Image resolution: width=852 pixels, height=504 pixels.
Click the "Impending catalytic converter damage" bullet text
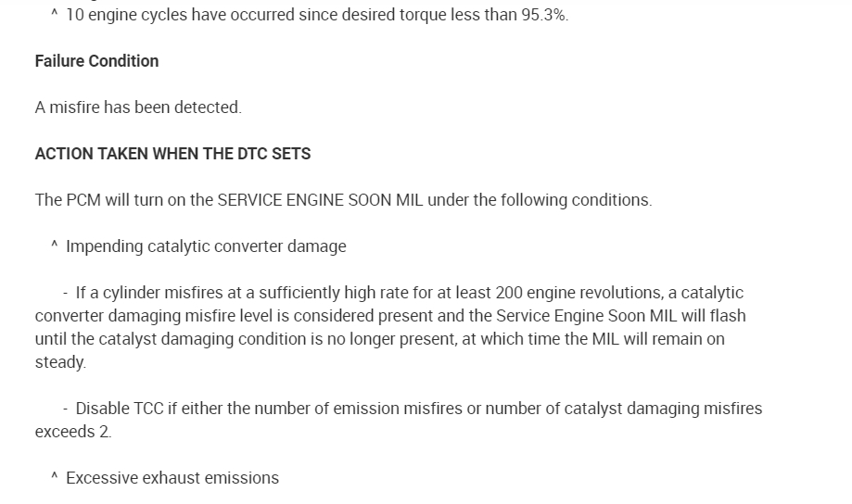206,246
